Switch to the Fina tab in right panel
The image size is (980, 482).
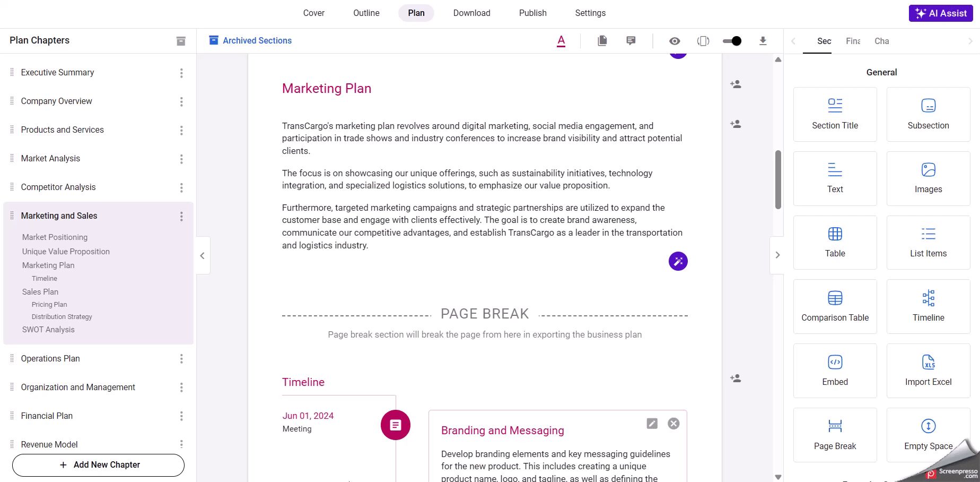853,41
